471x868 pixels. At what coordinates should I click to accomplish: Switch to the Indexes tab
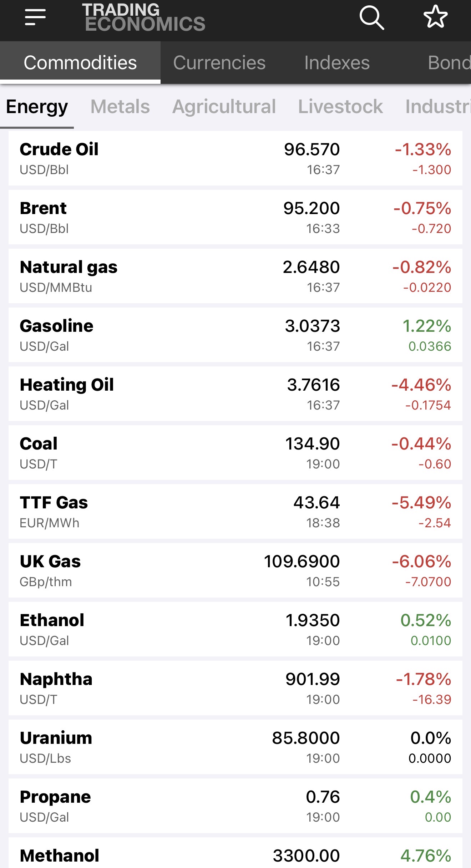337,63
